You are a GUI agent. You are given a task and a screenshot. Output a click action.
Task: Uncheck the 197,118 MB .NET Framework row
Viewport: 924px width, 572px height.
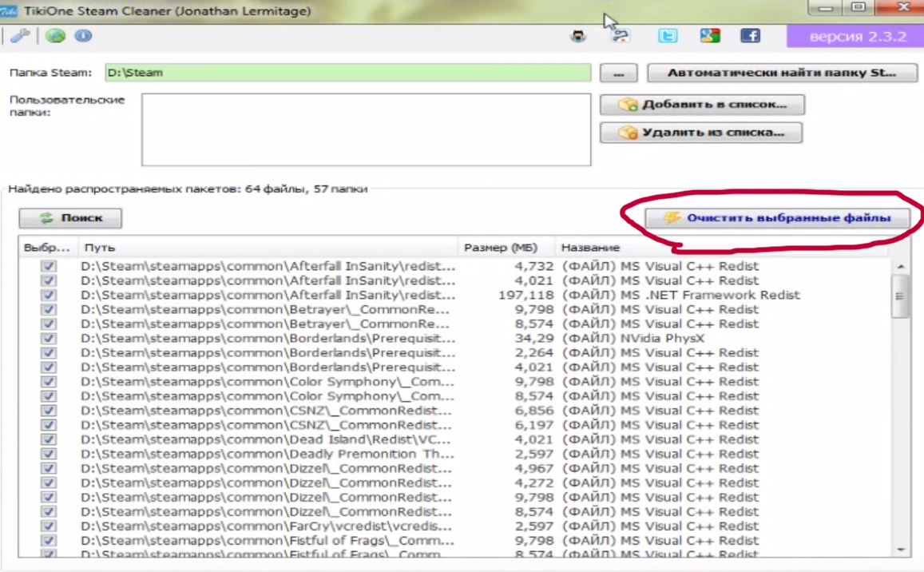[49, 295]
